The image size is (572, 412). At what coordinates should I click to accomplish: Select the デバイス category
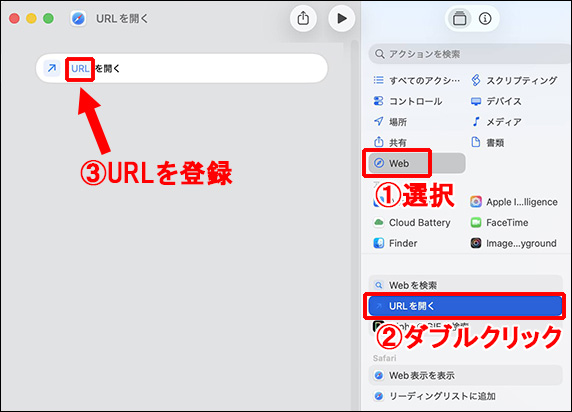coord(496,101)
